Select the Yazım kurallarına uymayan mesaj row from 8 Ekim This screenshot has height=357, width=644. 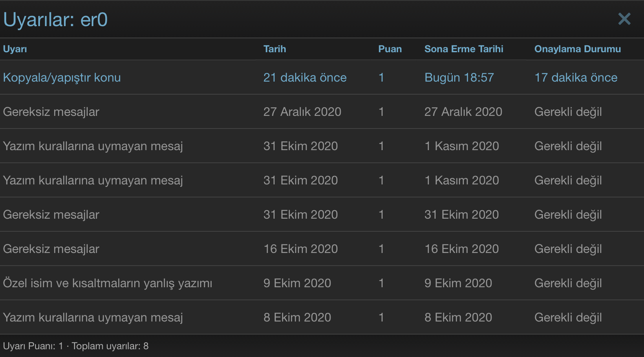(x=322, y=317)
